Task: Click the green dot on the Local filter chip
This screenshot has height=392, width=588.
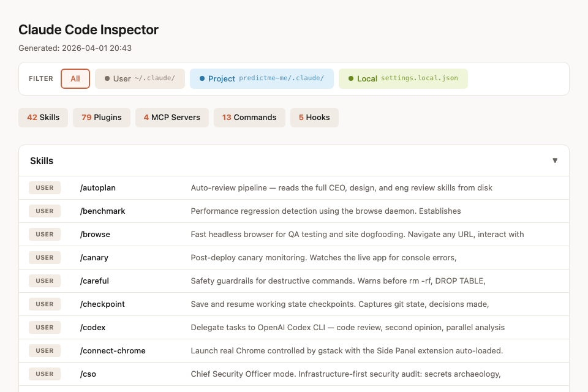Action: (350, 78)
